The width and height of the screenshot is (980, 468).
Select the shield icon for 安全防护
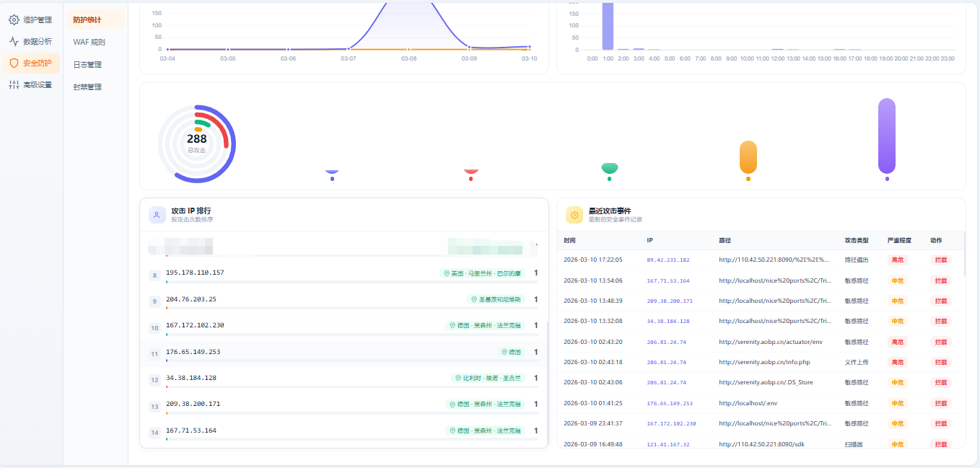(14, 63)
